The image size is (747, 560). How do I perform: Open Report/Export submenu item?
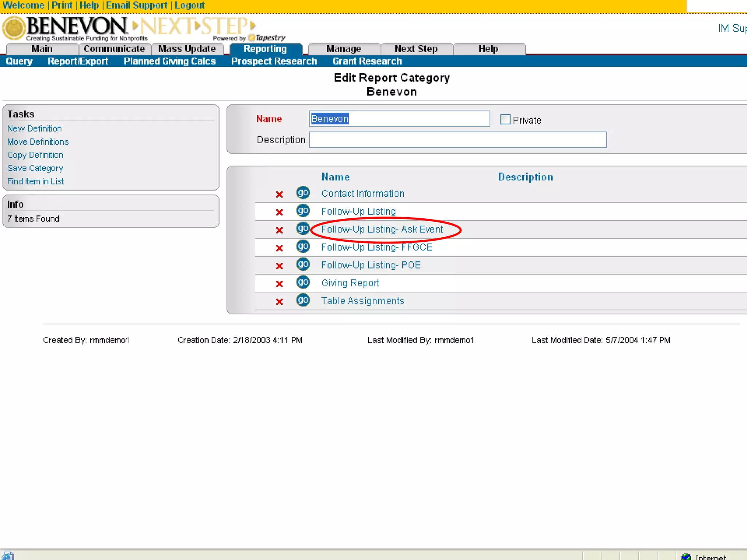(x=78, y=61)
